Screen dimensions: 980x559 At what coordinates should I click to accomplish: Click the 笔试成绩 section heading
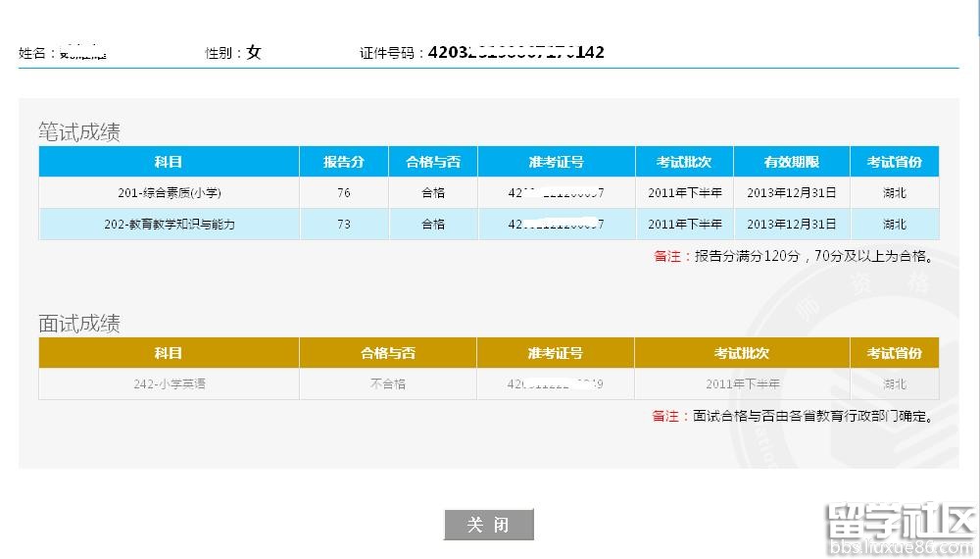79,132
